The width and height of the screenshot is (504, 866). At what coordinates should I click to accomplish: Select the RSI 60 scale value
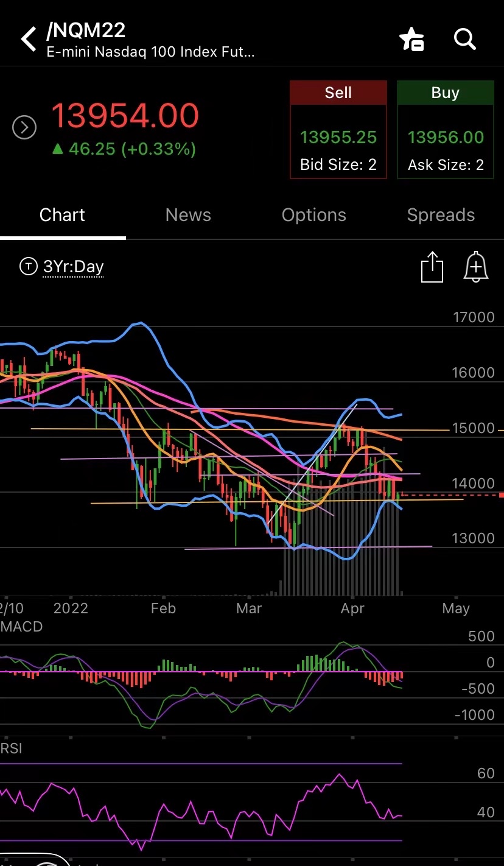point(486,773)
